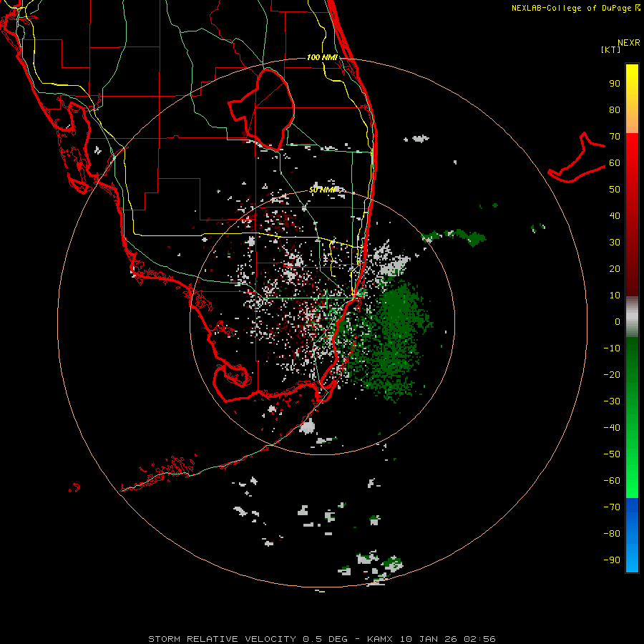Screen dimensions: 644x644
Task: Click the 10 value on the velocity scale
Action: tap(615, 296)
